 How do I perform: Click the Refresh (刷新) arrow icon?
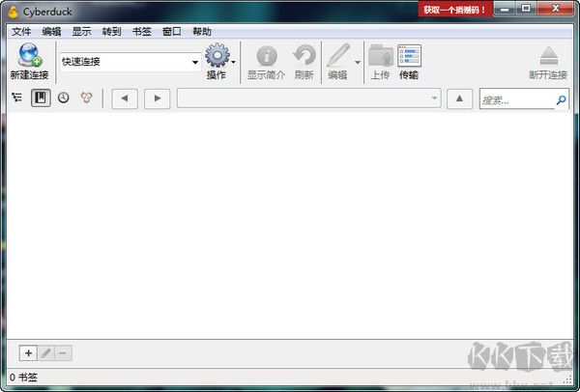[304, 56]
